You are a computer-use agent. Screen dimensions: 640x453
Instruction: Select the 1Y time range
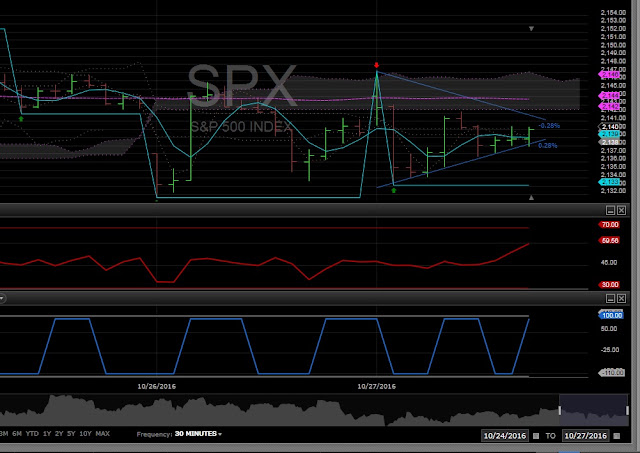tap(47, 434)
